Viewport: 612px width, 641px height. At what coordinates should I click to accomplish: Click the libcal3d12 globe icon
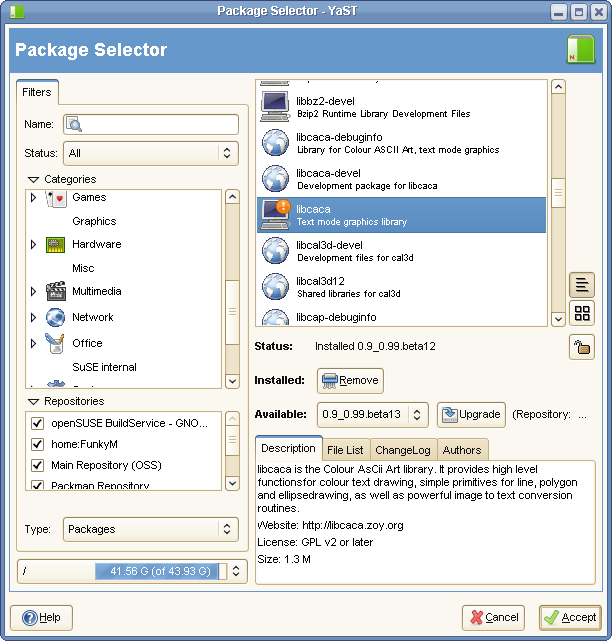click(x=276, y=287)
